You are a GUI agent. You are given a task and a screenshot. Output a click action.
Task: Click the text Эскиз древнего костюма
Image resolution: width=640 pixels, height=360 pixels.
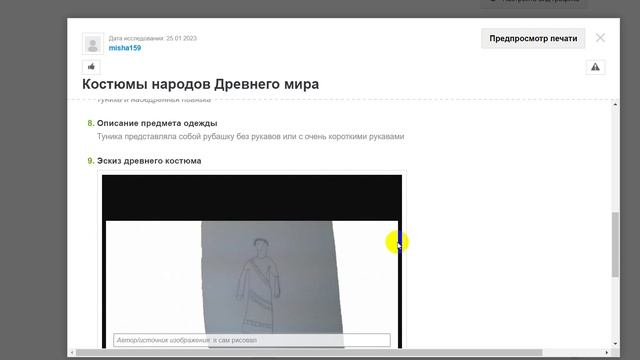pyautogui.click(x=149, y=161)
